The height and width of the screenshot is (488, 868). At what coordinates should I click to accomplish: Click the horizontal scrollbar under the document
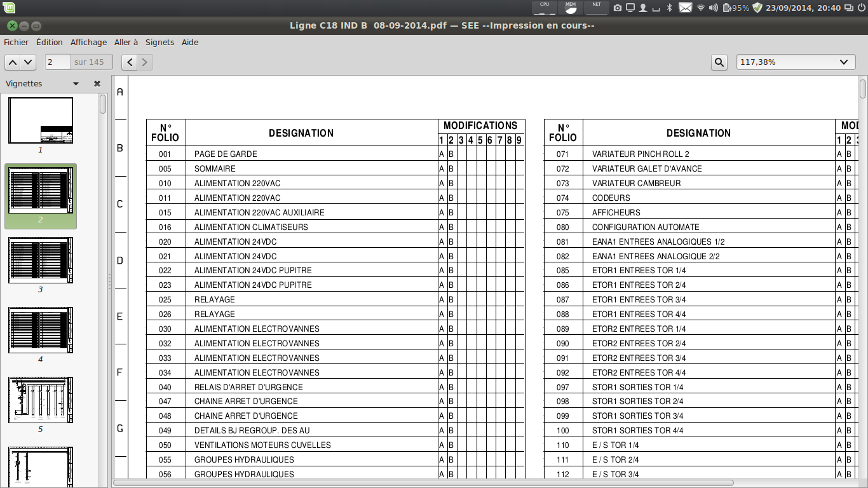pyautogui.click(x=423, y=483)
